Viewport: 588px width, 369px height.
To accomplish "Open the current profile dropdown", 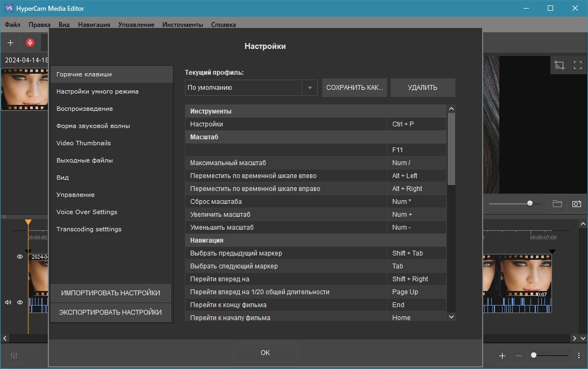I will [x=310, y=88].
